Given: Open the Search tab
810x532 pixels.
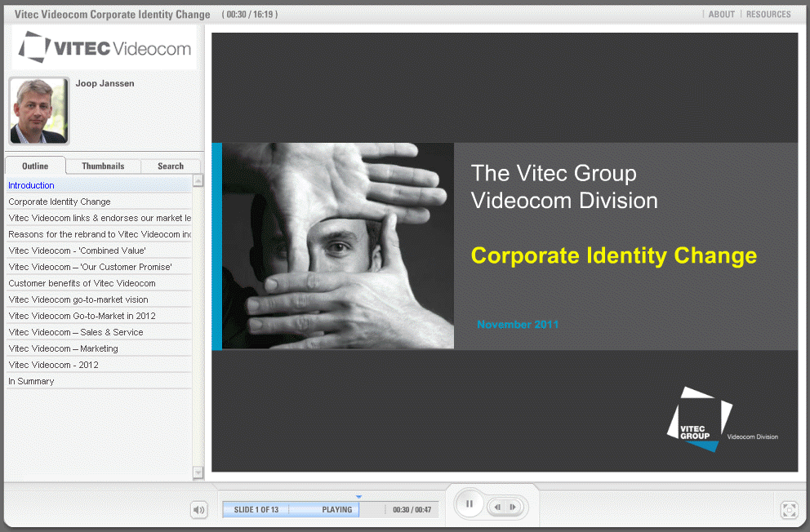Looking at the screenshot, I should [171, 166].
